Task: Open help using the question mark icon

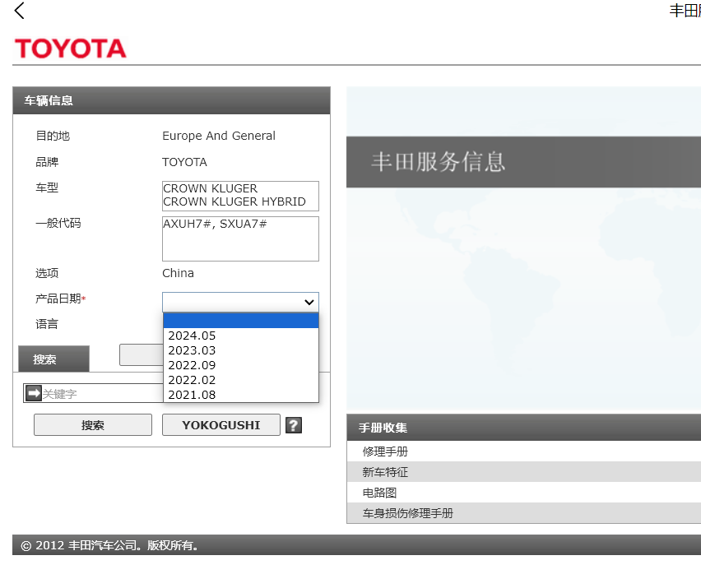Action: [294, 425]
